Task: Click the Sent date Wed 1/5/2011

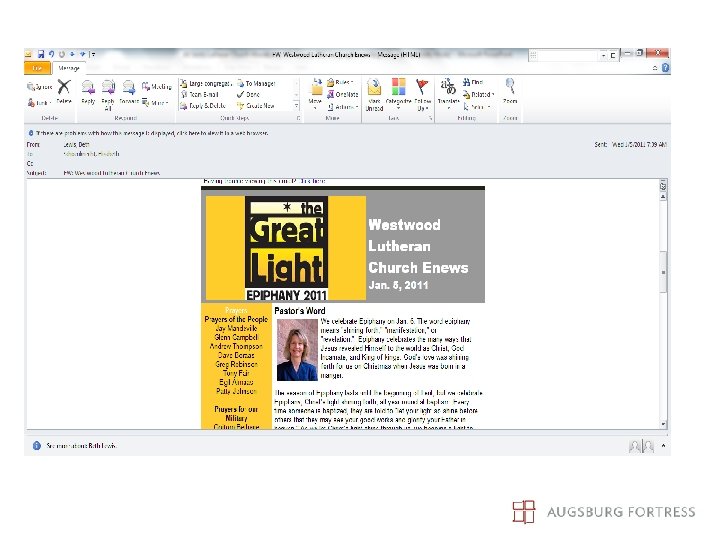Action: pos(639,145)
